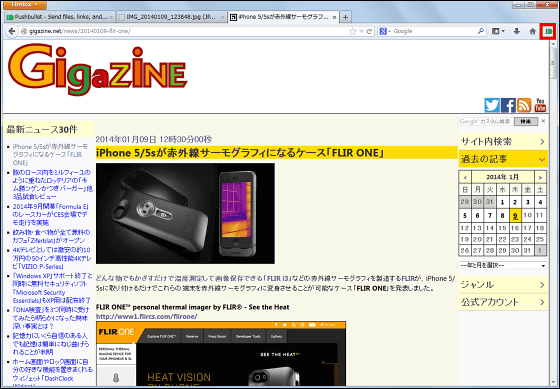Reload page with the refresh icon
The image size is (560, 389).
coord(369,31)
